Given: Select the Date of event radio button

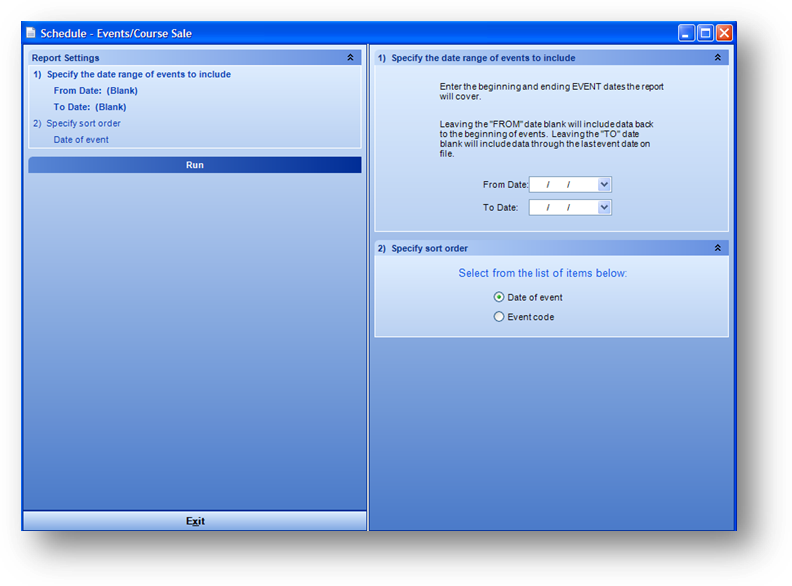Looking at the screenshot, I should coord(499,297).
